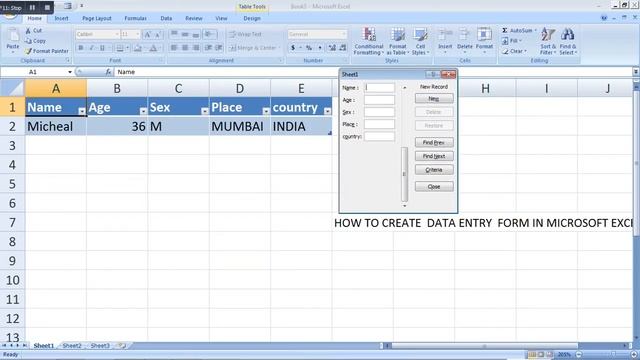Screen dimensions: 640x360
Task: Click the Borders icon
Action: 120,48
